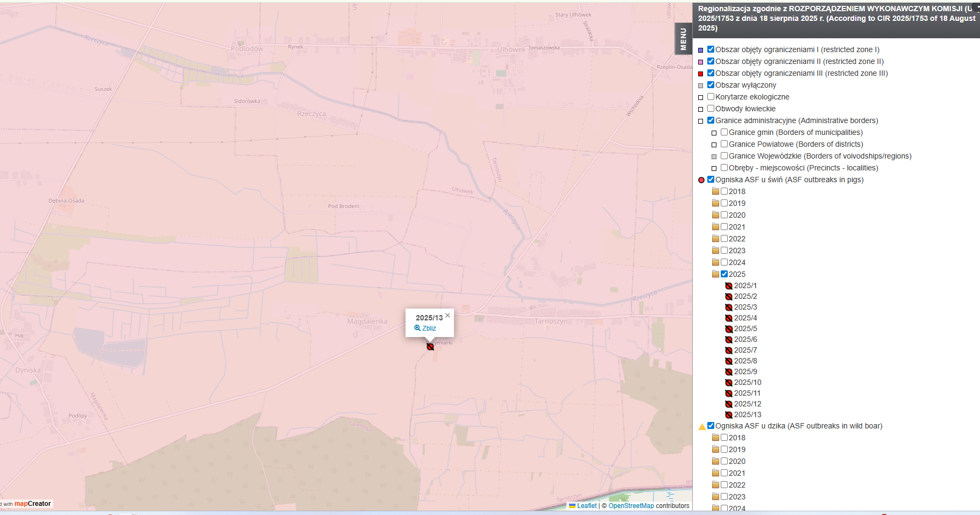Click the magnifier icon in the popup

coord(417,328)
